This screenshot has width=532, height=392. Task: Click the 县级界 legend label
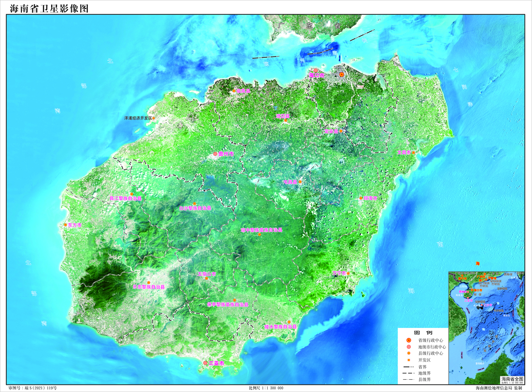coord(424,380)
